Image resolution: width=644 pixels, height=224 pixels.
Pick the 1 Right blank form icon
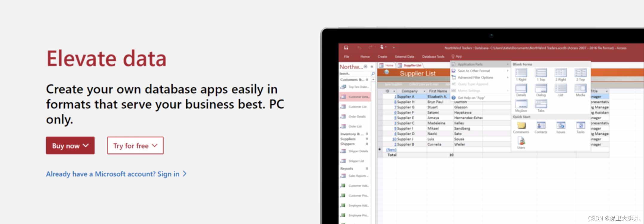click(x=521, y=75)
